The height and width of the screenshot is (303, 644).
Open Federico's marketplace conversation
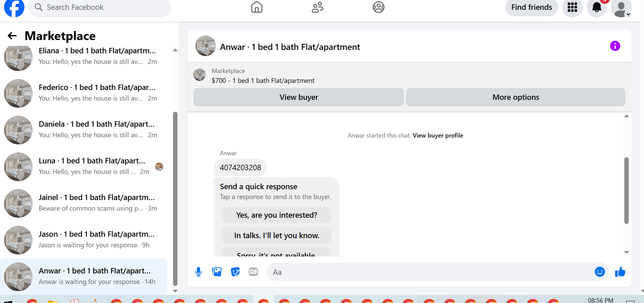(x=84, y=93)
